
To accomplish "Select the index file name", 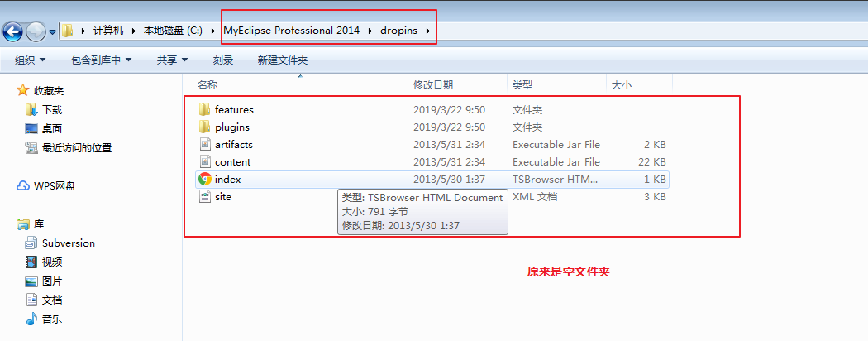I will tap(227, 179).
